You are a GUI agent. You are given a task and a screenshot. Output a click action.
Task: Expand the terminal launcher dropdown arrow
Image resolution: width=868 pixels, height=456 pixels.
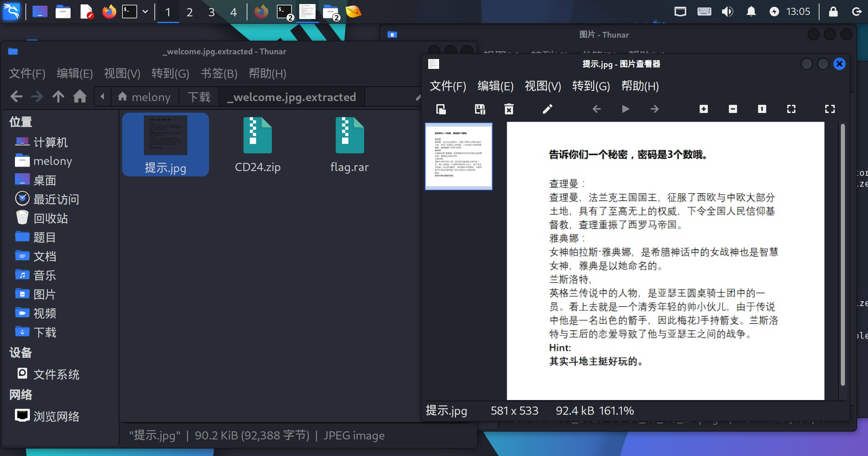pyautogui.click(x=145, y=12)
